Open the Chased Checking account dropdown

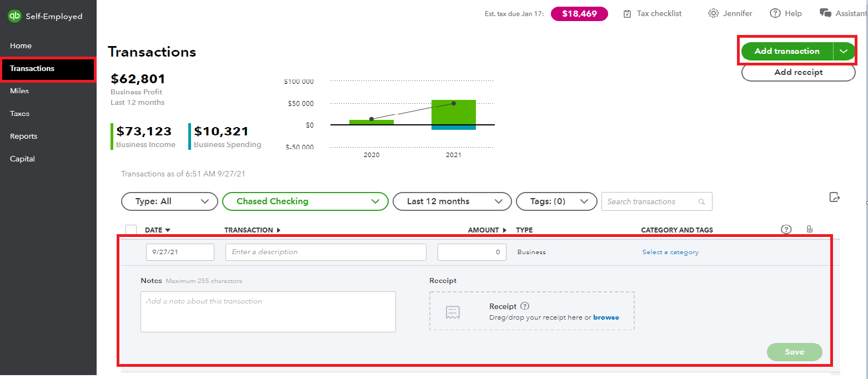click(x=305, y=201)
